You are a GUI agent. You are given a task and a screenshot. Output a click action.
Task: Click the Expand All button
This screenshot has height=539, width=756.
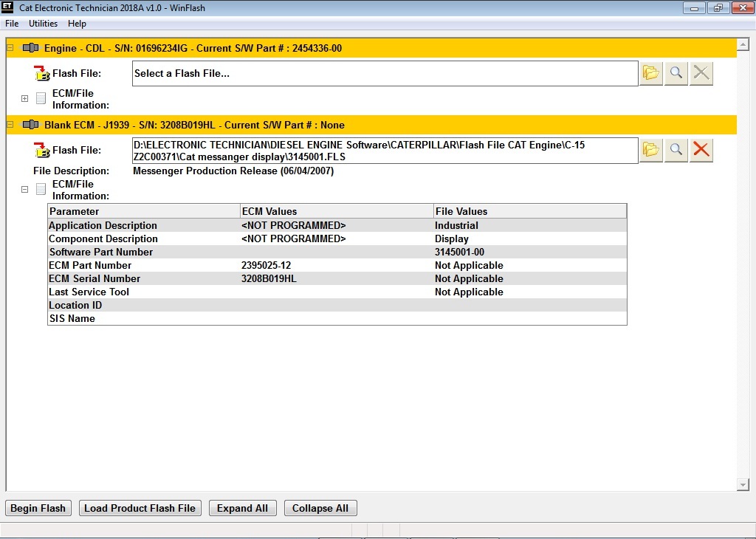[x=242, y=508]
